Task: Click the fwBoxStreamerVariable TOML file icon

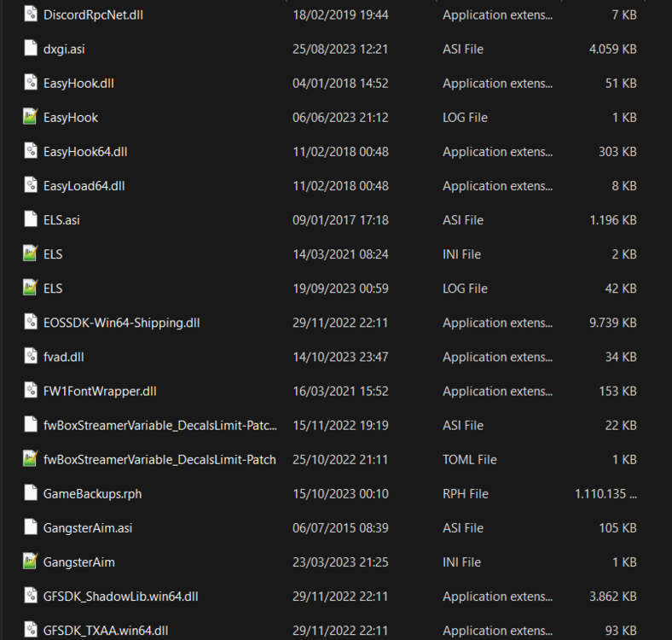Action: click(x=31, y=459)
